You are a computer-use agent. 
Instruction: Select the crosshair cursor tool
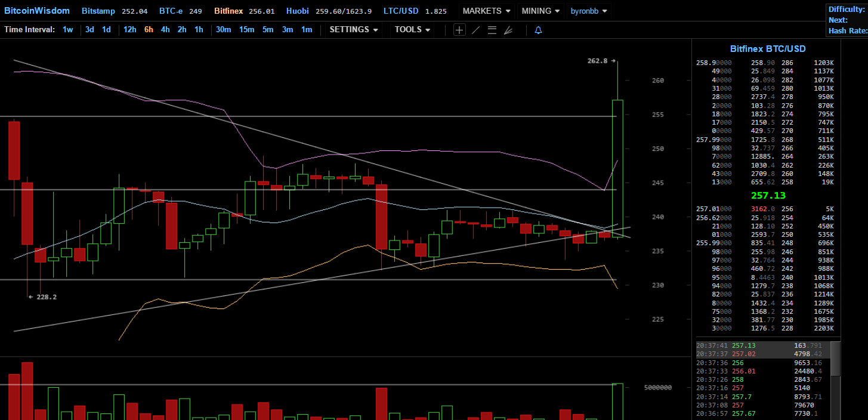click(459, 30)
